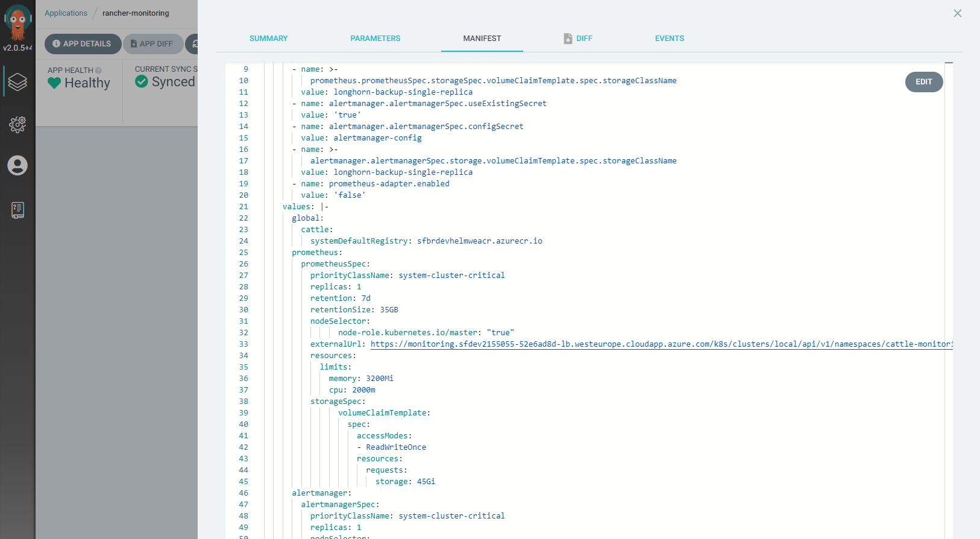Screen dimensions: 980x539
Task: Click the Synced status text
Action: click(x=174, y=81)
